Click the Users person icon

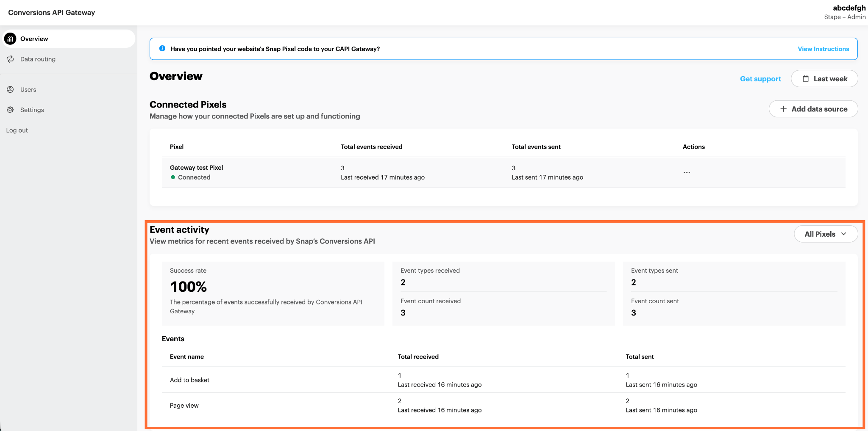click(10, 90)
